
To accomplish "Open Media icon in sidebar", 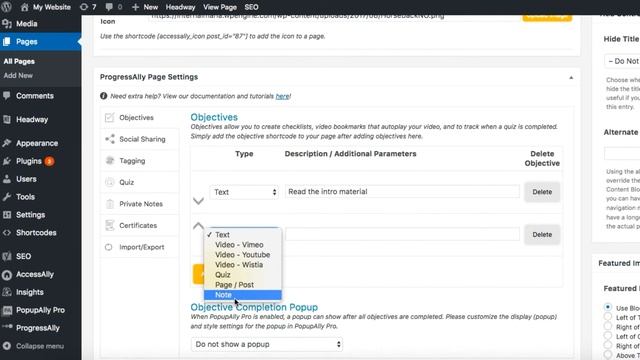I will pos(7,24).
